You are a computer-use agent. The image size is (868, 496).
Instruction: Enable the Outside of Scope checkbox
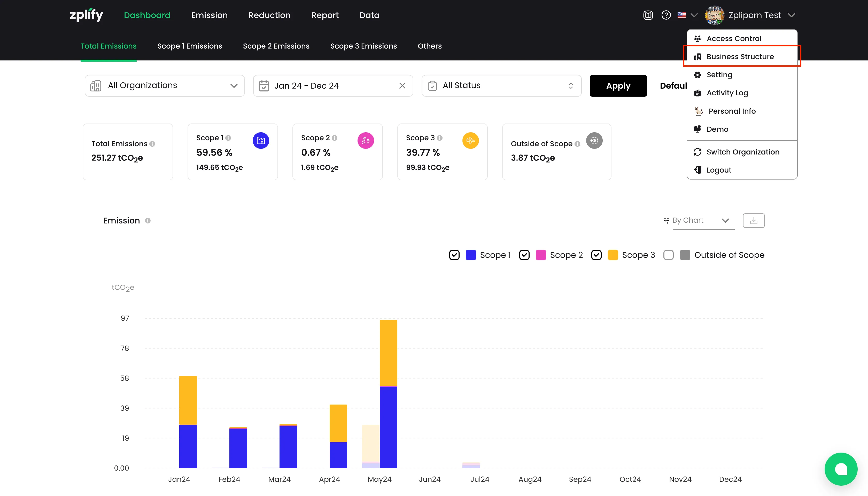[x=668, y=255]
